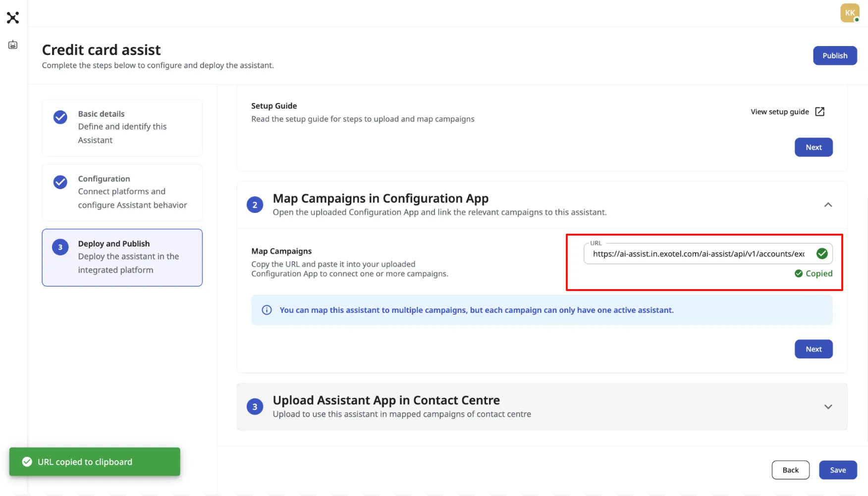This screenshot has width=868, height=496.
Task: Click the 'Read the setup guide' description text
Action: pyautogui.click(x=363, y=119)
